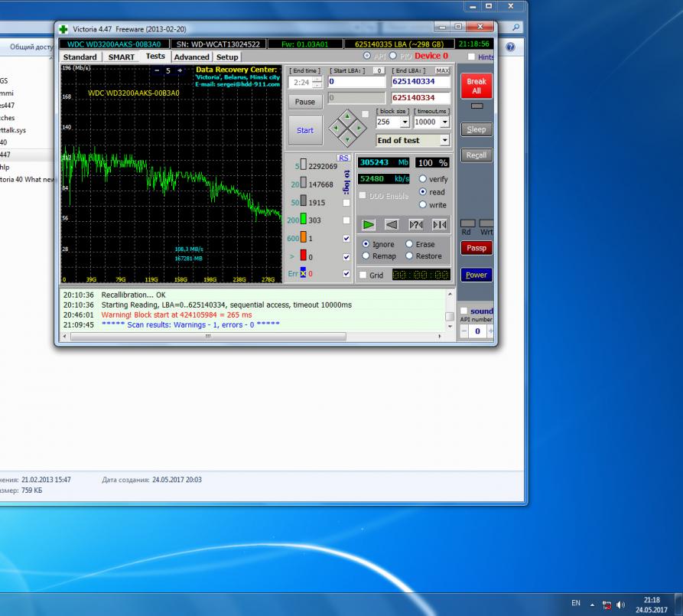Viewport: 683px width, 616px height.
Task: Click the random scan '?' mode icon
Action: 415,224
